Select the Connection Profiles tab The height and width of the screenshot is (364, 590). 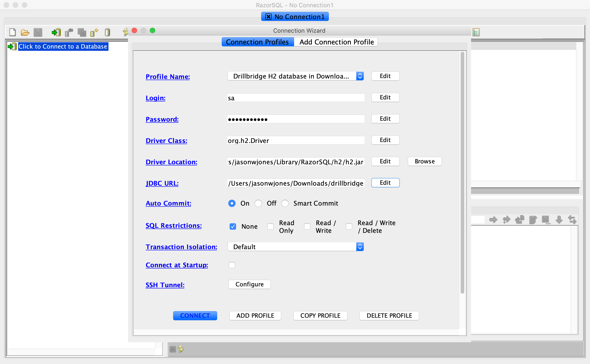[258, 42]
